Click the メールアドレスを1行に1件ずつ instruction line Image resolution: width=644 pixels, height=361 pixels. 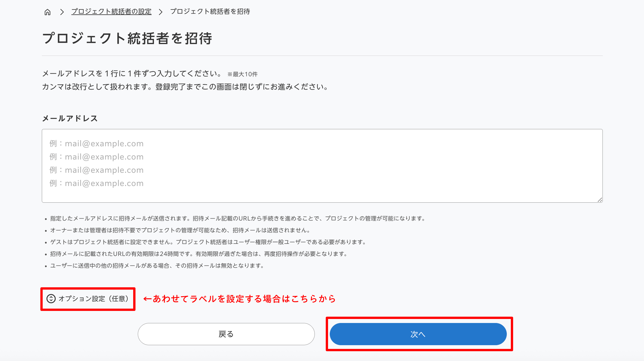click(132, 74)
